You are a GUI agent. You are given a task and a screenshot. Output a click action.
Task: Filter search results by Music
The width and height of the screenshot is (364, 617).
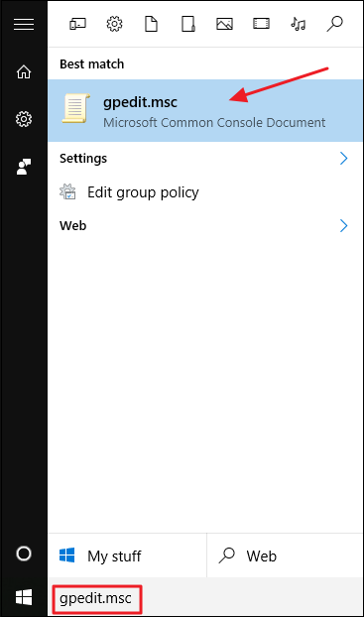(x=298, y=25)
